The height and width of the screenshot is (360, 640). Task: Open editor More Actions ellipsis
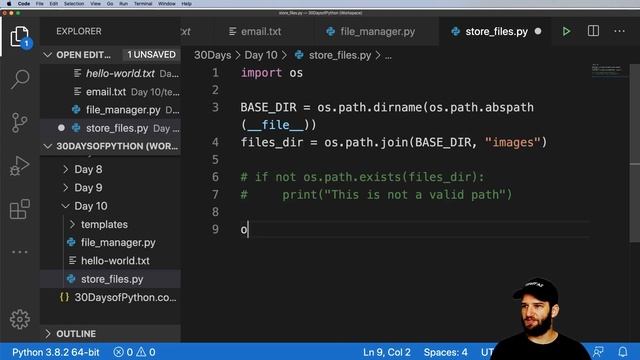(619, 31)
